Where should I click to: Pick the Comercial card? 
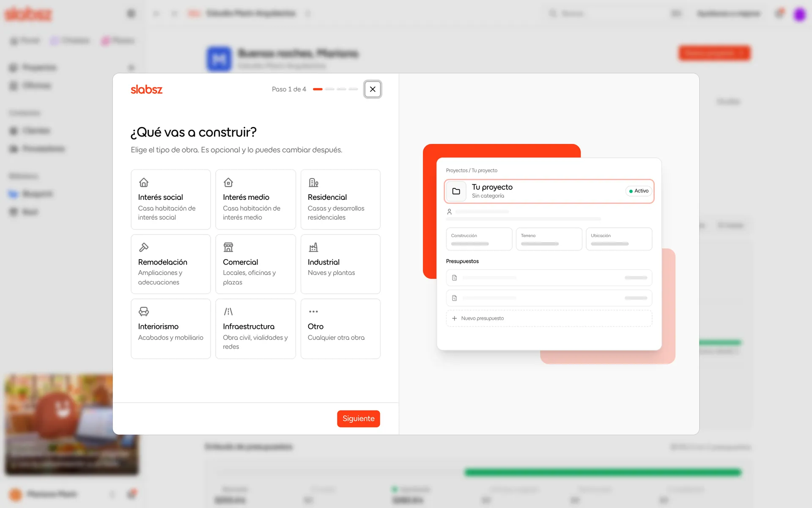[x=255, y=264]
